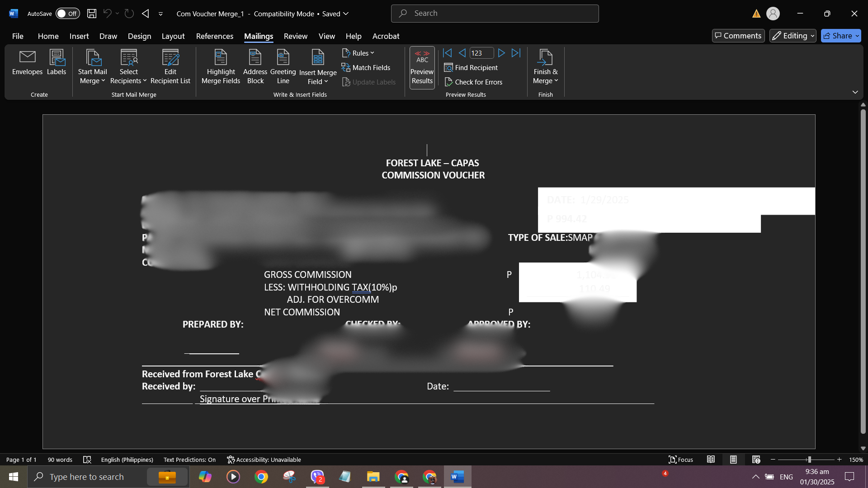Open the Editing mode dropdown
The image size is (868, 488).
tap(793, 36)
